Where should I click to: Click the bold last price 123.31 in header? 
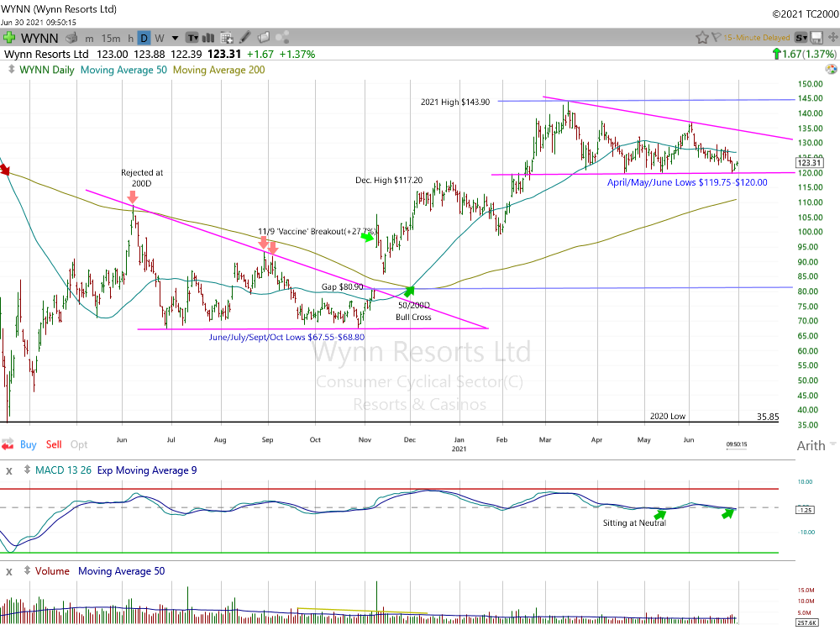pyautogui.click(x=224, y=54)
